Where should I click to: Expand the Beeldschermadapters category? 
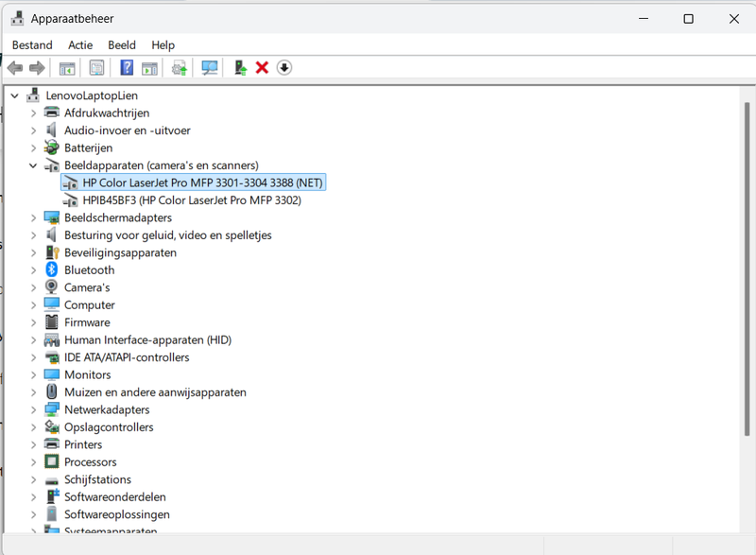tap(33, 218)
